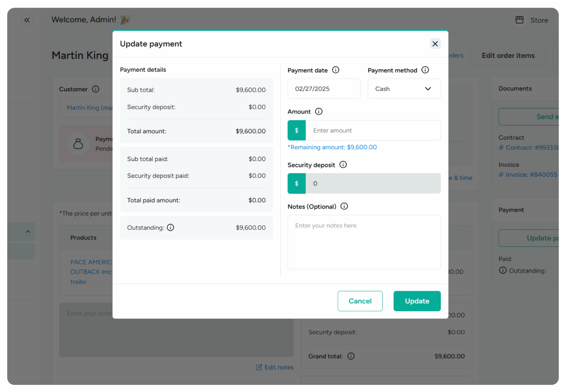
Task: Click the Edit order items button
Action: coord(508,55)
